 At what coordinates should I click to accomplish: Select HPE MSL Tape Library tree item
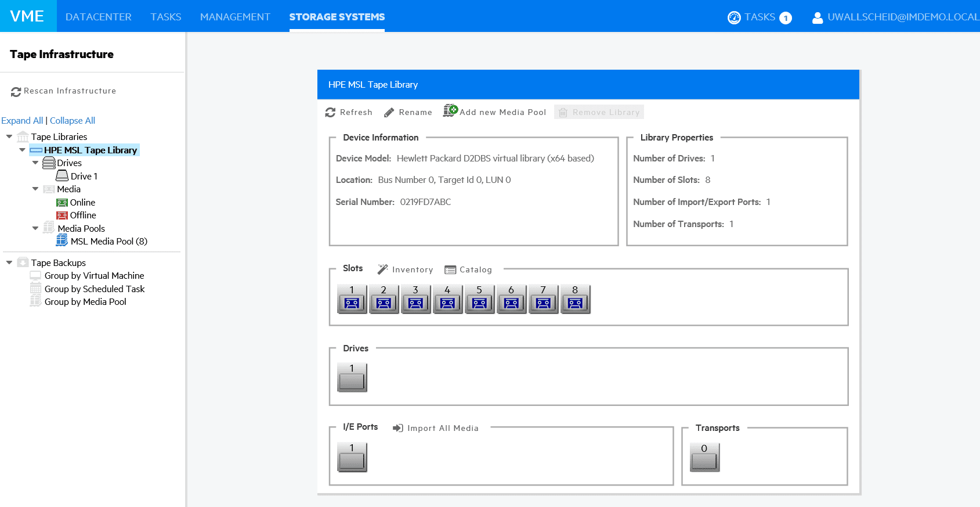click(91, 150)
